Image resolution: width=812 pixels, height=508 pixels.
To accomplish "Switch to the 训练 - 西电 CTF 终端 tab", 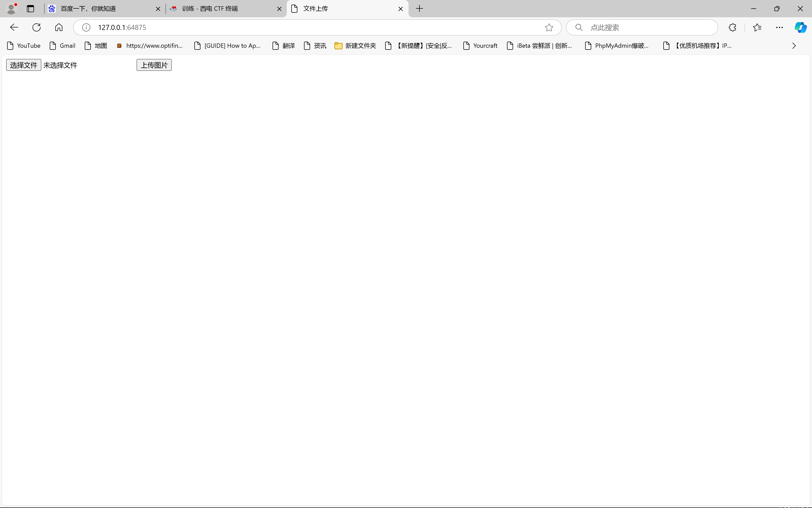I will coord(226,9).
